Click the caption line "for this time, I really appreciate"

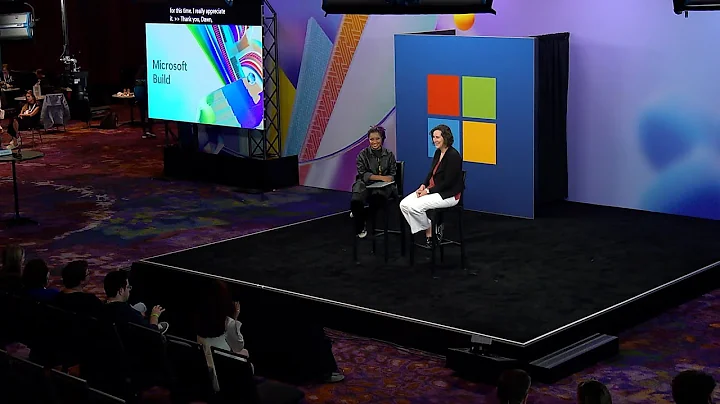point(197,11)
